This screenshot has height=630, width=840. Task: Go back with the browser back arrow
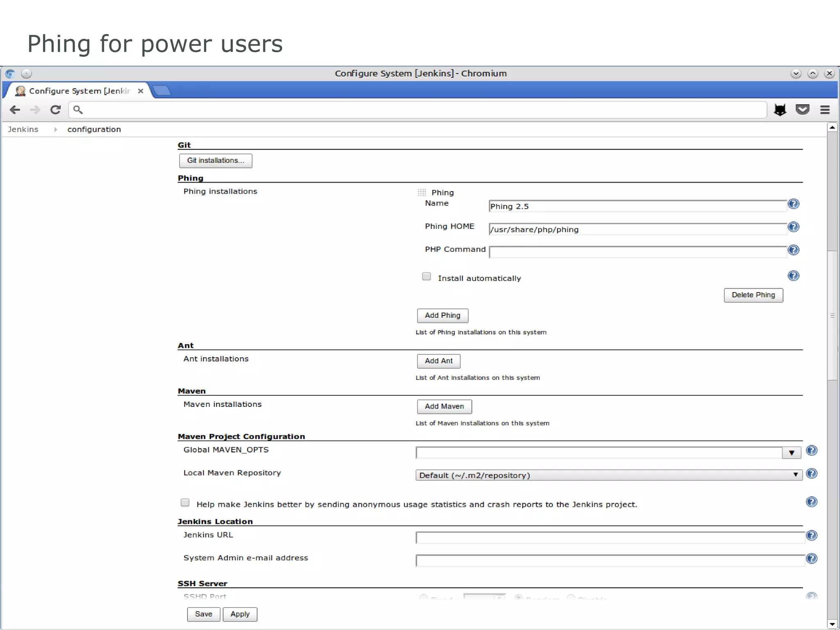tap(15, 110)
